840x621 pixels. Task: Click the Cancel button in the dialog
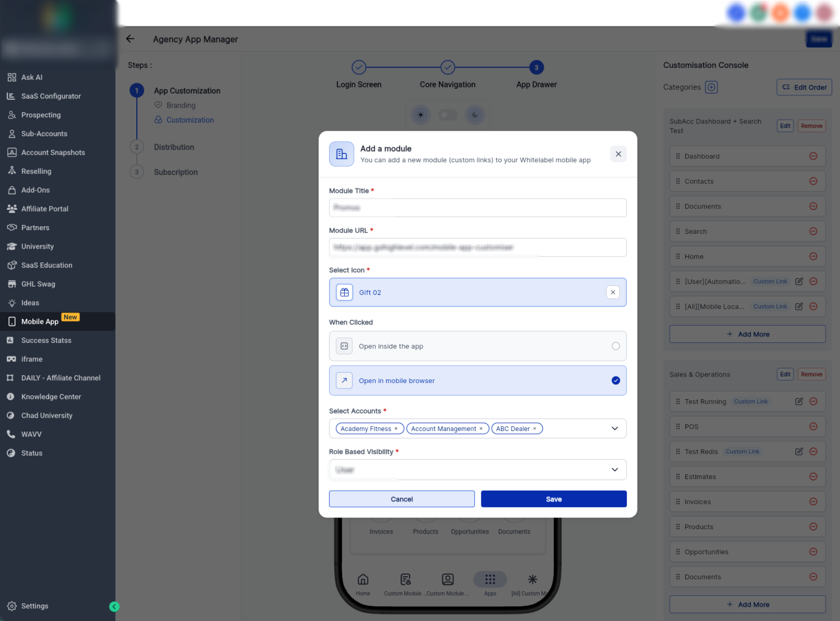[401, 499]
